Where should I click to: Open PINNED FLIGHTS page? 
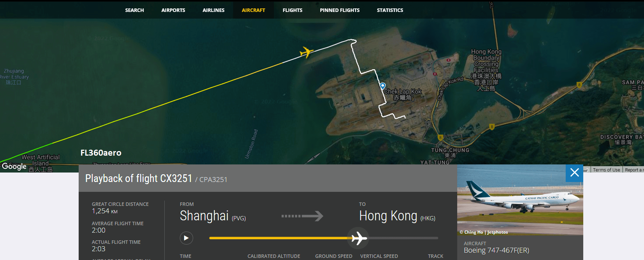point(340,10)
